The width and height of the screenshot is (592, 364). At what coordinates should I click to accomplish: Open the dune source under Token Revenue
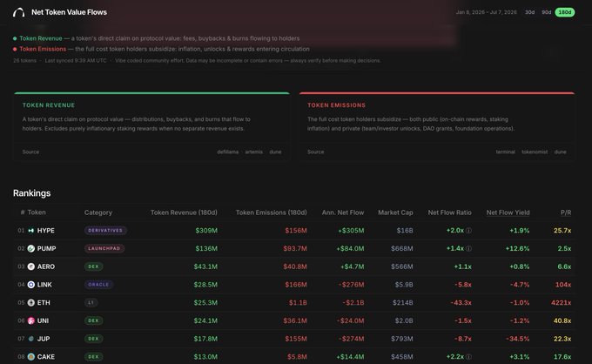click(x=275, y=152)
